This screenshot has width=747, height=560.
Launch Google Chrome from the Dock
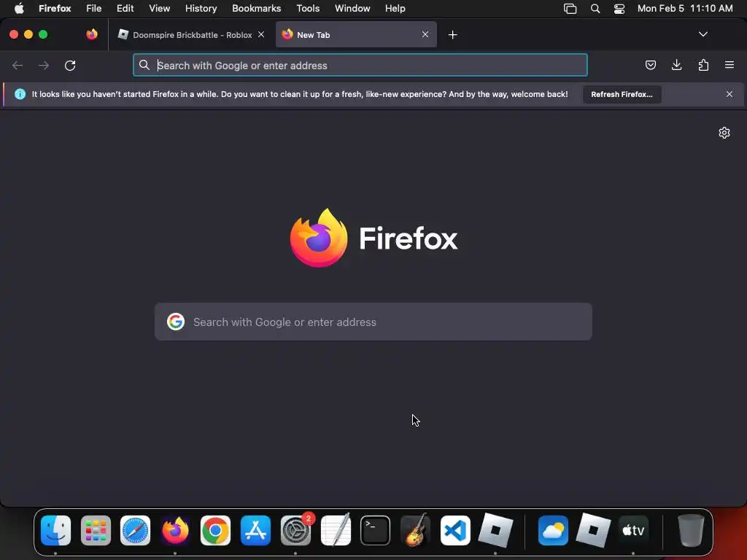click(x=215, y=530)
